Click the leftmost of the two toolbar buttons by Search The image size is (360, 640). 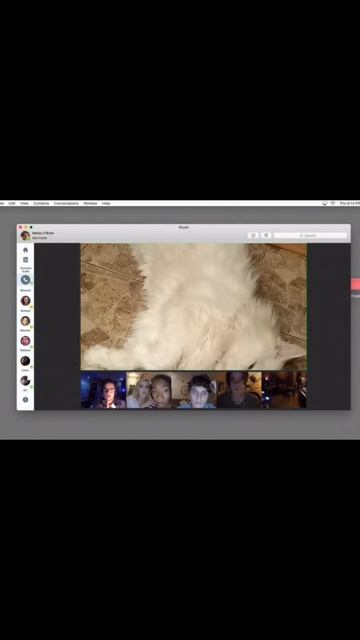pyautogui.click(x=253, y=236)
